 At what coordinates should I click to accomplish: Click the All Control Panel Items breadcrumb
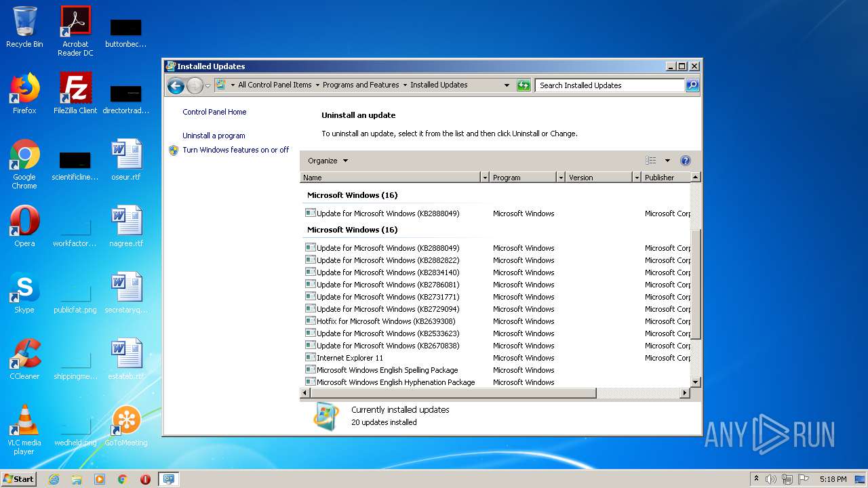click(275, 85)
